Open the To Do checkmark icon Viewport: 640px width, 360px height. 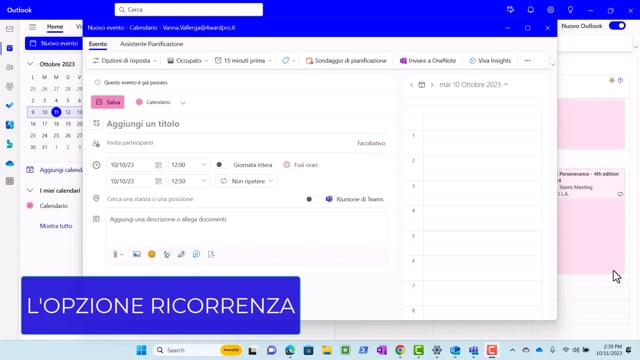10,105
